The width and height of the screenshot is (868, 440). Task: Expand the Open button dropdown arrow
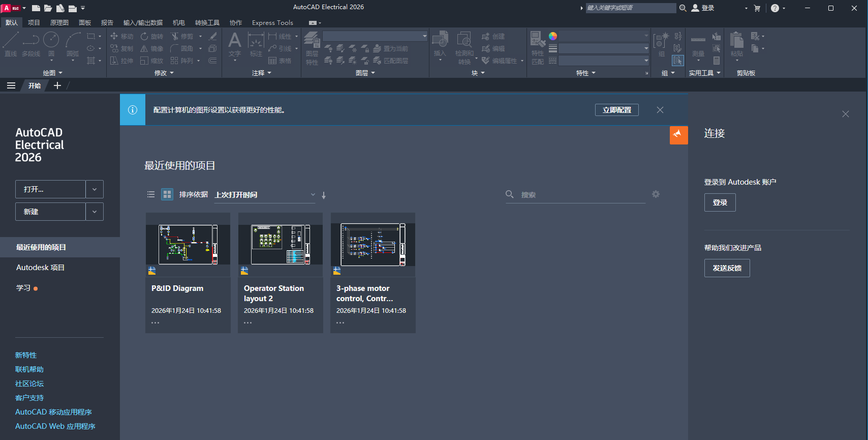95,189
